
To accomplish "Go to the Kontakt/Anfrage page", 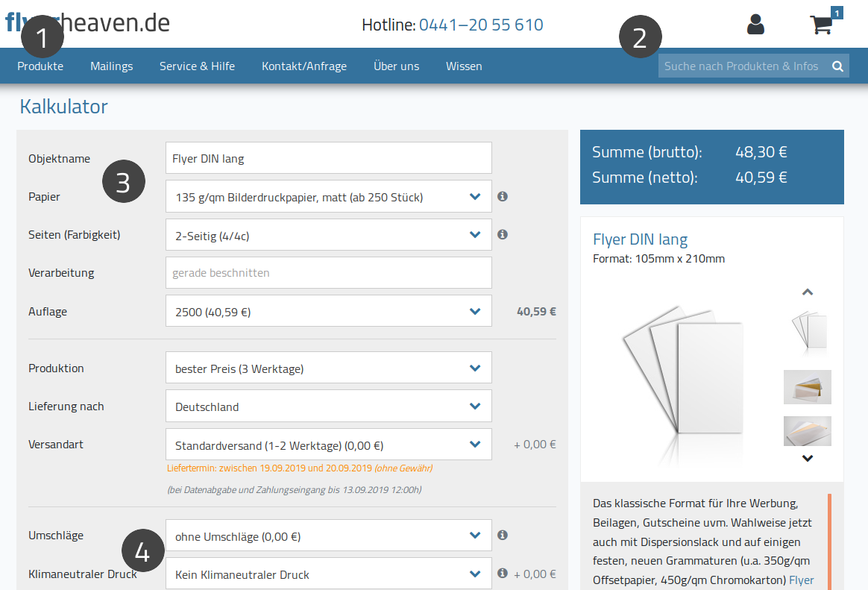I will point(304,66).
